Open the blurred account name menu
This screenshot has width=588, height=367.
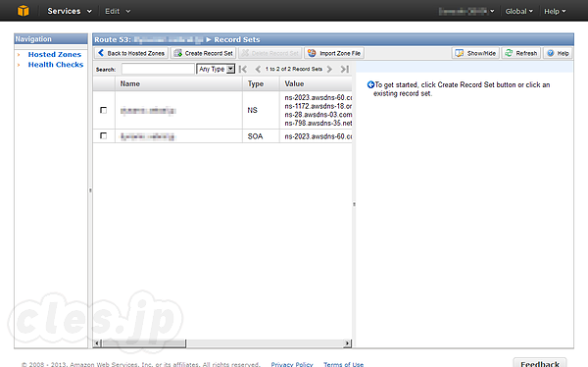pyautogui.click(x=466, y=11)
